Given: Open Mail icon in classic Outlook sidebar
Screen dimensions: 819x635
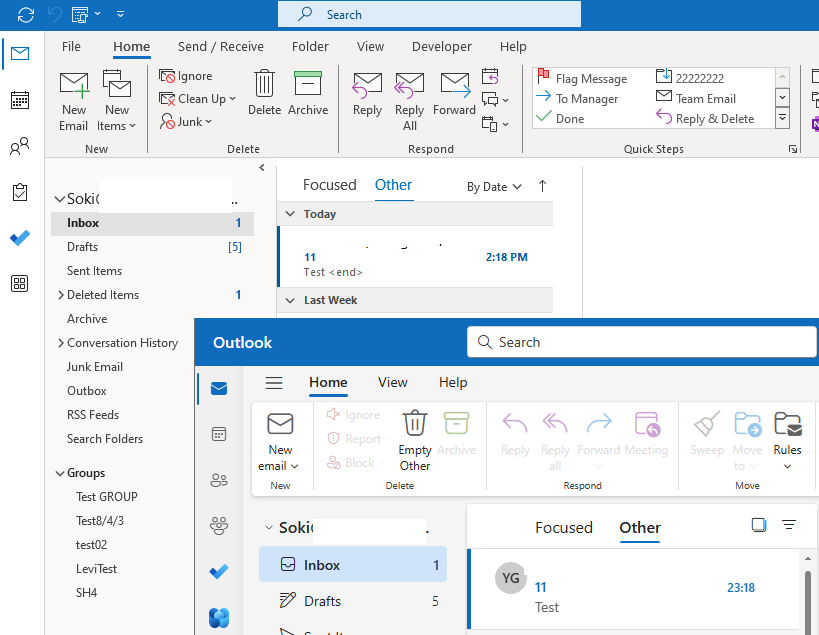Looking at the screenshot, I should click(20, 53).
